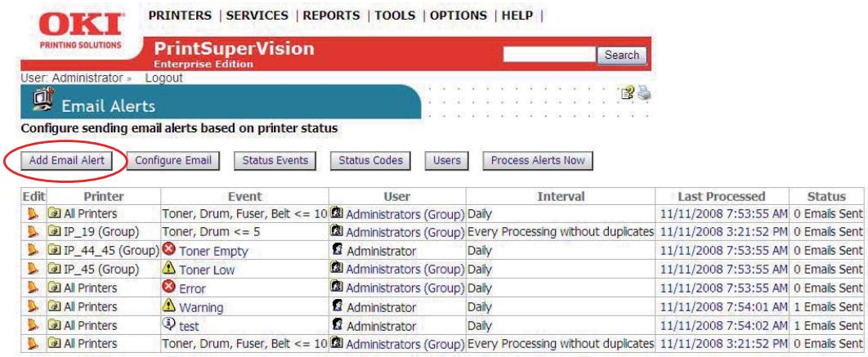Click user icon in Warning row
Viewport: 868px width, 357px height.
point(337,306)
